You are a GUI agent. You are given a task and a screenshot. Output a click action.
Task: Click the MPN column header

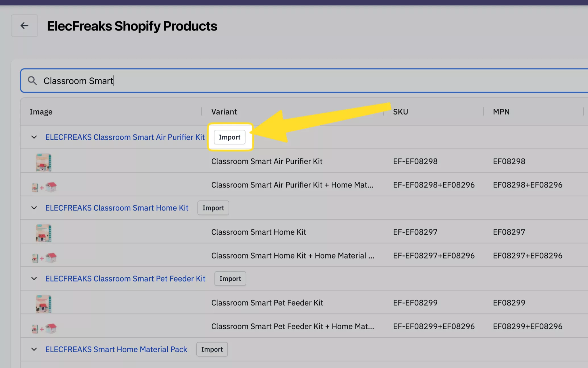click(x=501, y=112)
